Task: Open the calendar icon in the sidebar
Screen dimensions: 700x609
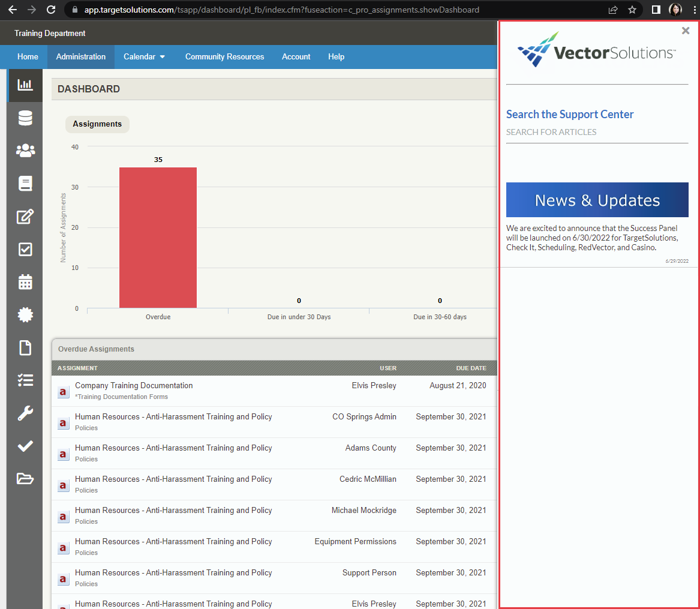Action: click(x=25, y=282)
